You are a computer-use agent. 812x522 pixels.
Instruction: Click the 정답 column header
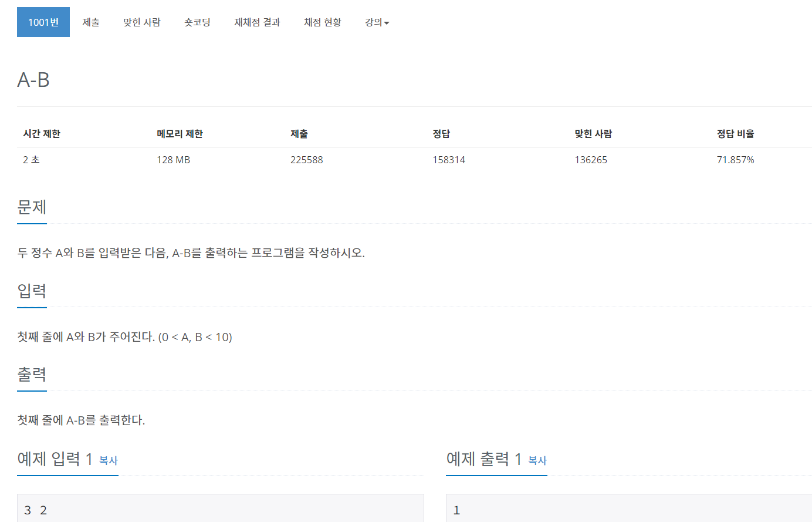(441, 134)
